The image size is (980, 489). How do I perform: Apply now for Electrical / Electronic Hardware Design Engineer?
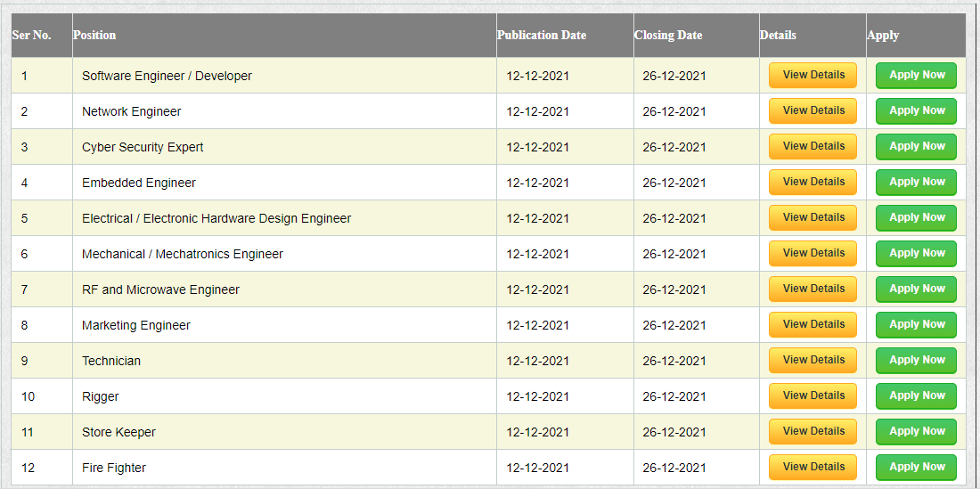pos(916,218)
